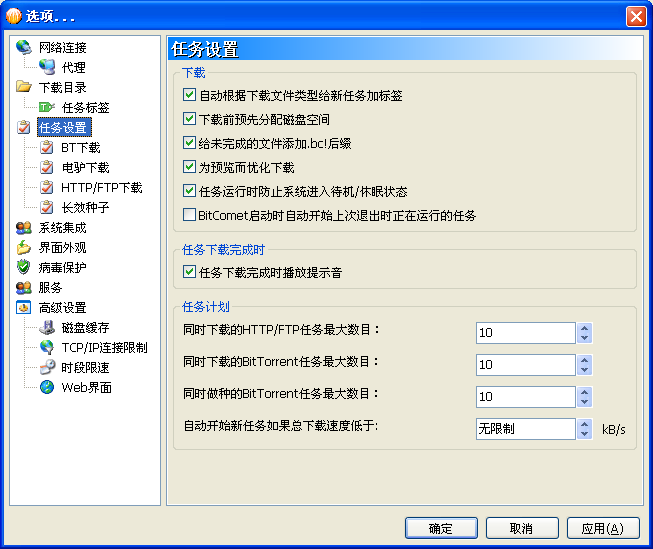Increase HTTP/FTP任务最大数目 with up arrow
The width and height of the screenshot is (653, 549).
click(x=584, y=328)
